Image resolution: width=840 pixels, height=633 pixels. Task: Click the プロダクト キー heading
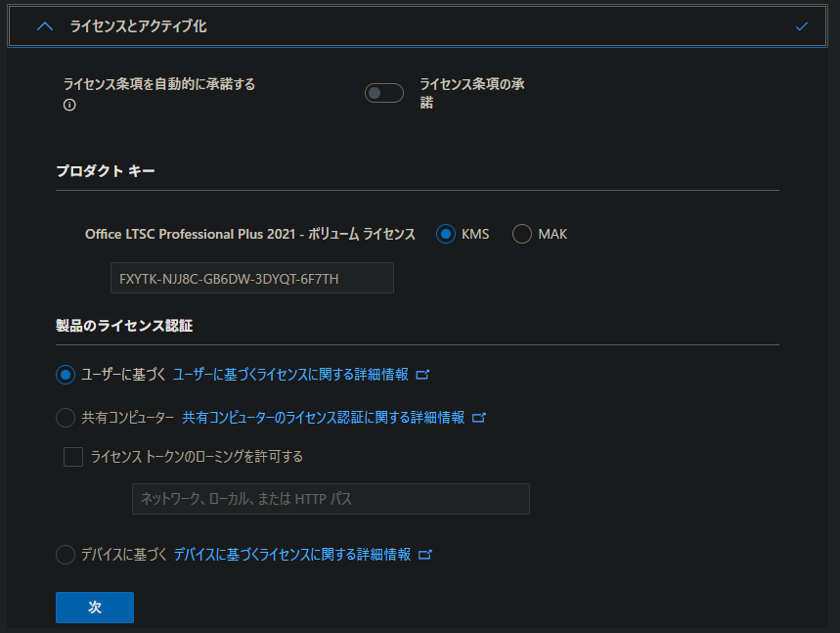(x=106, y=171)
